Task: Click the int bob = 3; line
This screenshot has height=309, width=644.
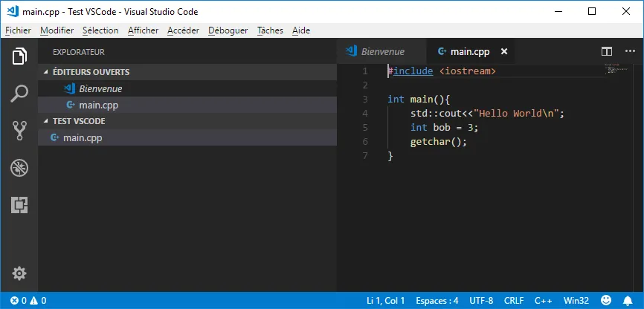Action: click(x=445, y=127)
